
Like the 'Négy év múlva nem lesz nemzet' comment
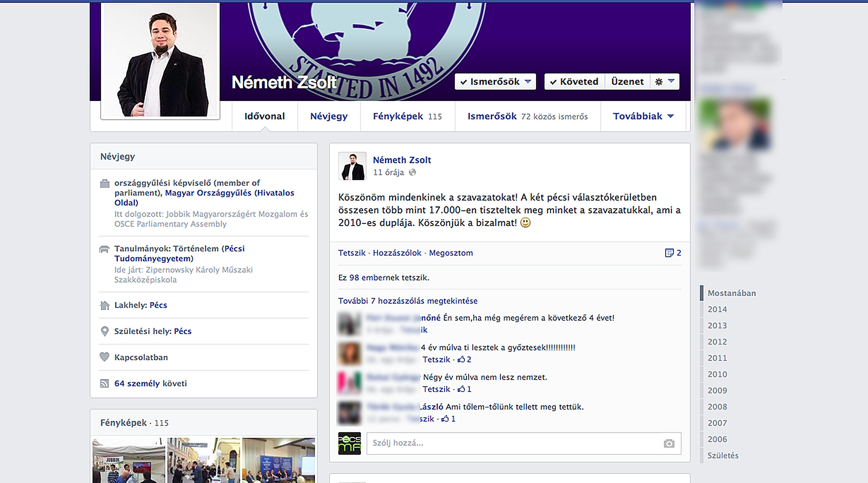click(436, 389)
